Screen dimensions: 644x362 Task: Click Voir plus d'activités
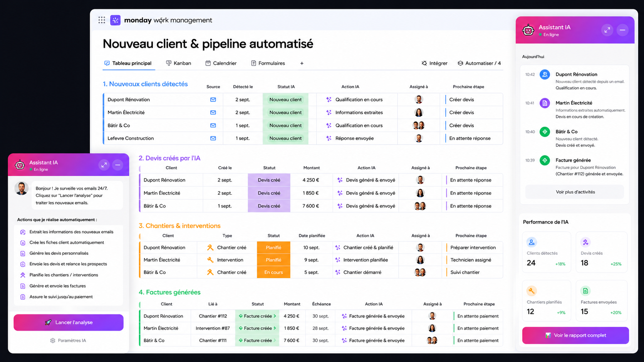pyautogui.click(x=575, y=192)
